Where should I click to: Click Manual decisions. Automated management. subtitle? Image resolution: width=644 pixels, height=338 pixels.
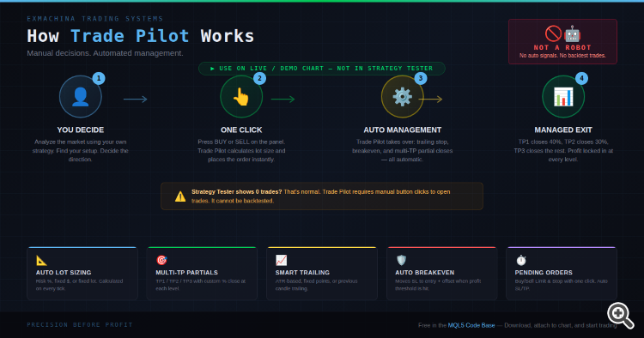(x=105, y=53)
